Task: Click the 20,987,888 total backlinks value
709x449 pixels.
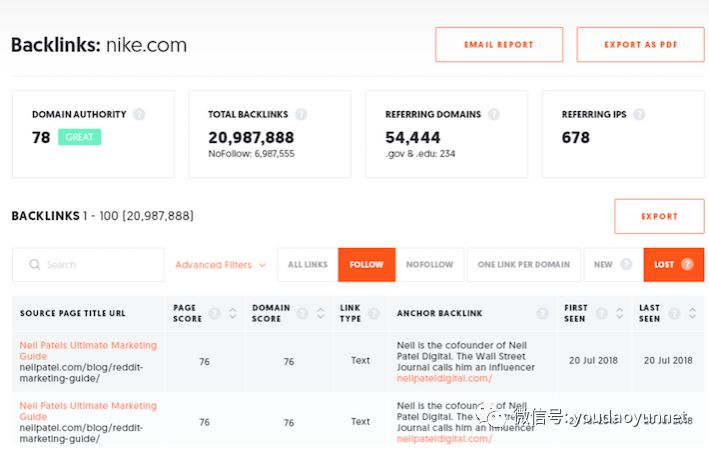Action: point(251,137)
